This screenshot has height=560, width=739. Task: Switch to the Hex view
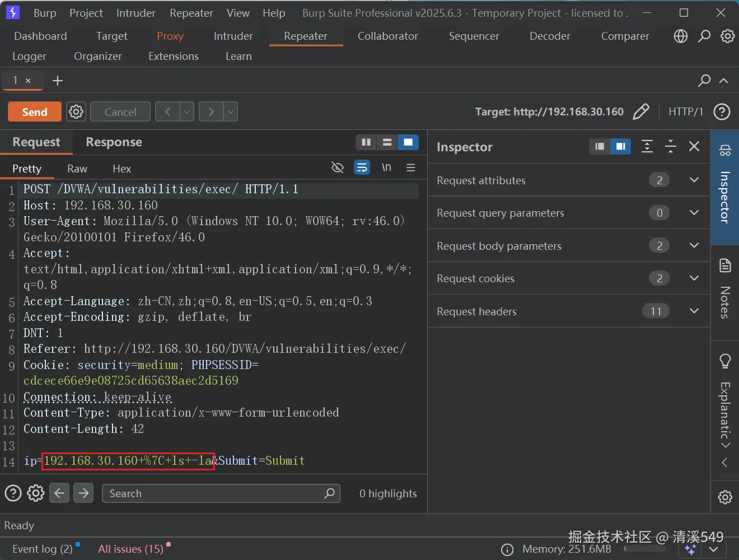coord(121,169)
